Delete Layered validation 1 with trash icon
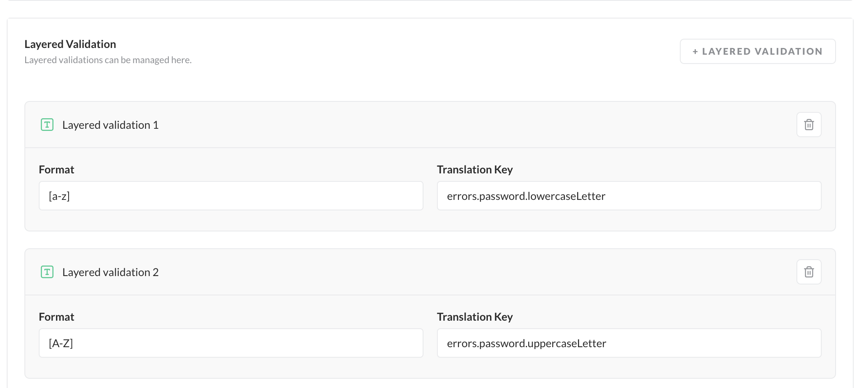 [809, 125]
